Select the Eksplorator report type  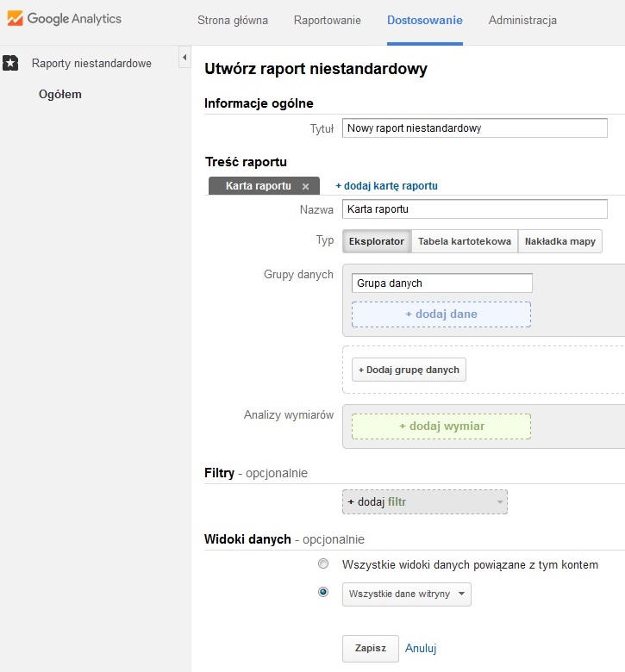point(377,241)
